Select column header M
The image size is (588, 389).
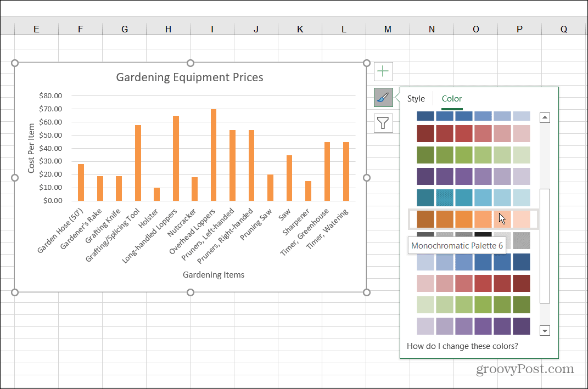pyautogui.click(x=387, y=29)
